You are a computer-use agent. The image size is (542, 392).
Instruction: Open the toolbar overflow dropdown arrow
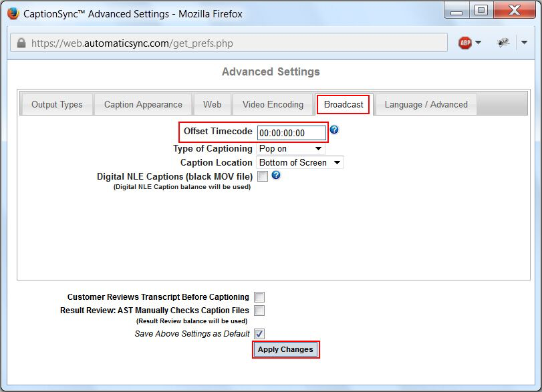(x=525, y=42)
